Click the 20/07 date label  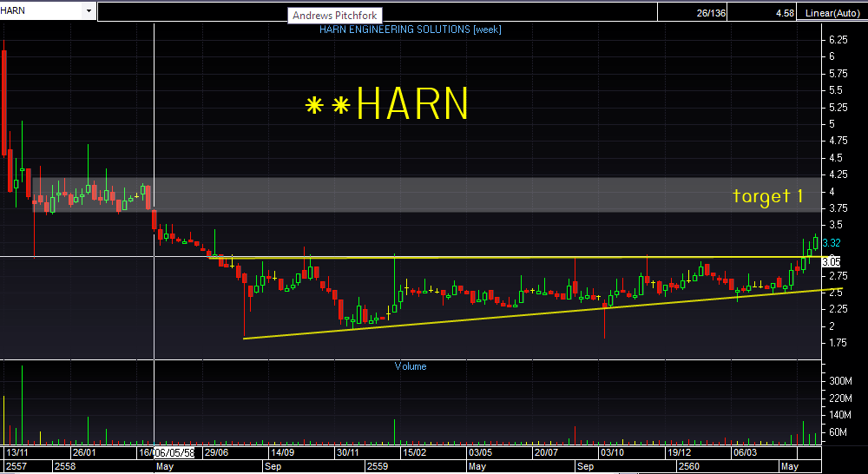point(546,452)
